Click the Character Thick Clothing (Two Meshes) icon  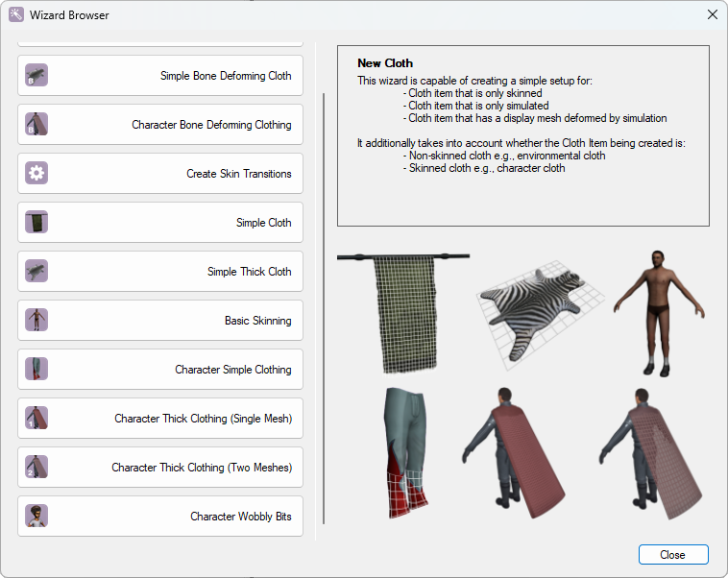(36, 467)
